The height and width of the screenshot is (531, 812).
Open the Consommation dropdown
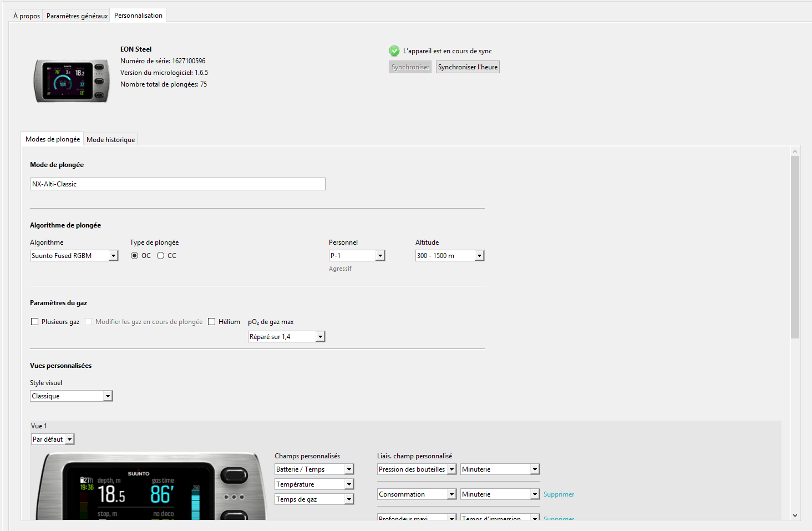click(417, 494)
